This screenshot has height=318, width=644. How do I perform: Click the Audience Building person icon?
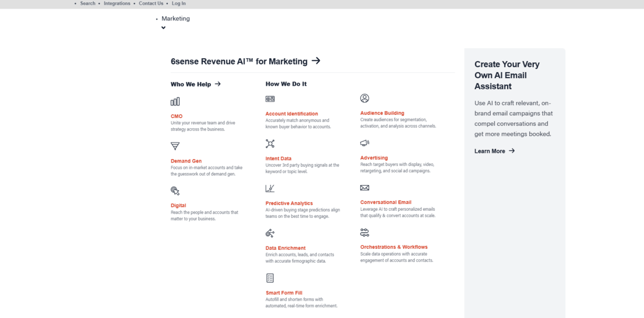click(364, 98)
